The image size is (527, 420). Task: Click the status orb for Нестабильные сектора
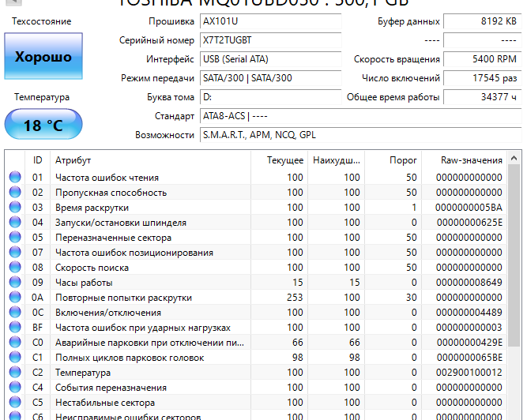coord(14,403)
